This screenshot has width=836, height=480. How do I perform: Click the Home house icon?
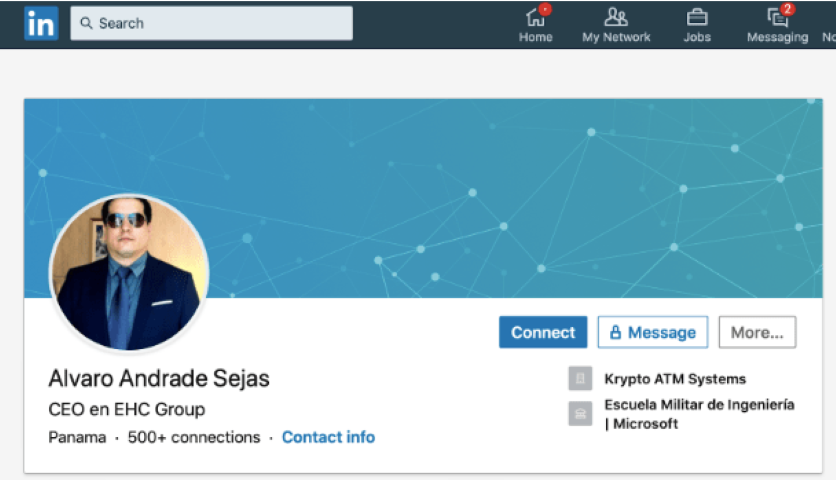coord(535,18)
